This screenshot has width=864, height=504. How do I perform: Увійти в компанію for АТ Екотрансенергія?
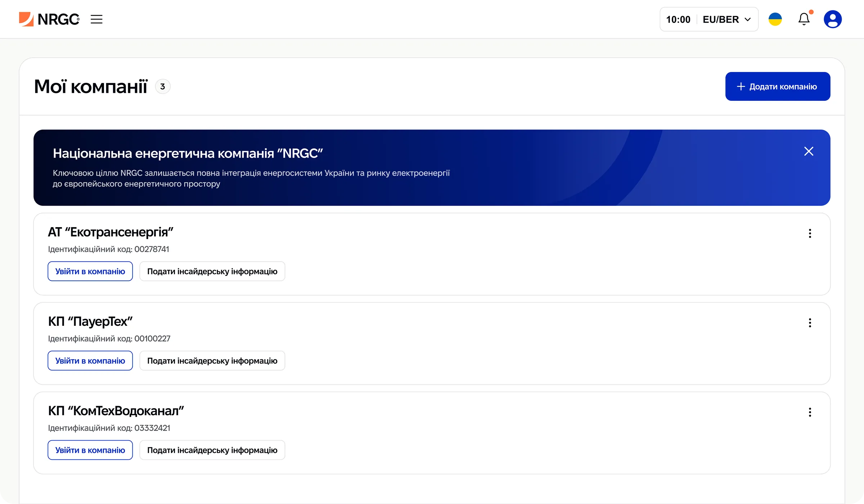pos(90,271)
